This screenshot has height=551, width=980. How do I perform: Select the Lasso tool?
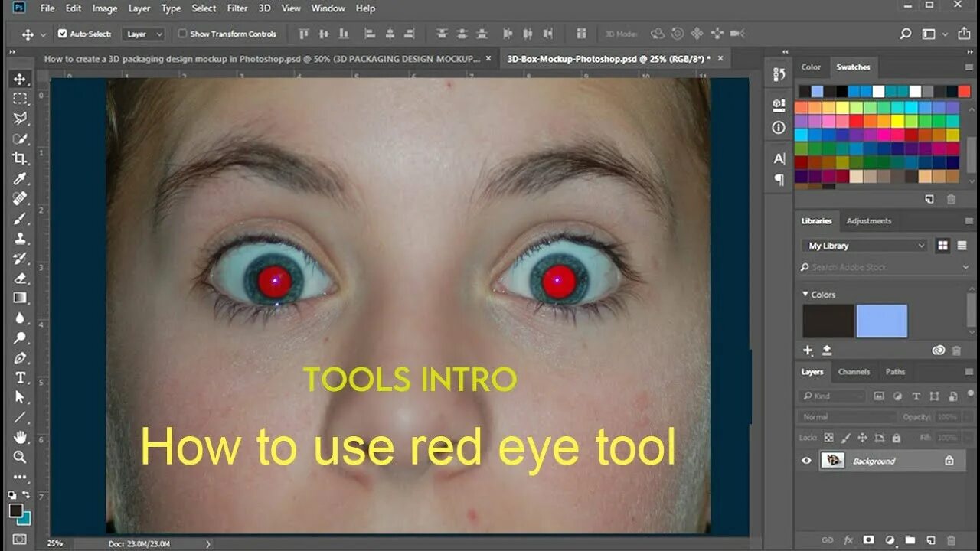20,119
